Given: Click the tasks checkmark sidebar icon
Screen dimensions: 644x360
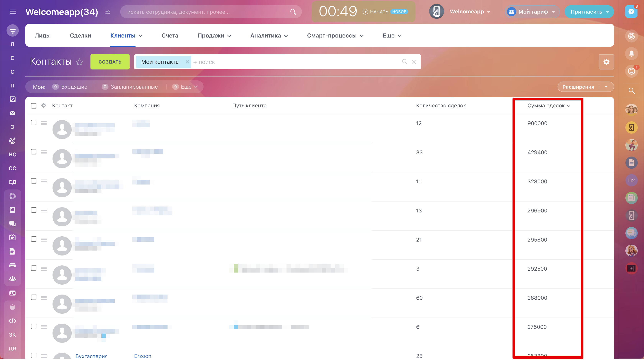Looking at the screenshot, I should [12, 99].
